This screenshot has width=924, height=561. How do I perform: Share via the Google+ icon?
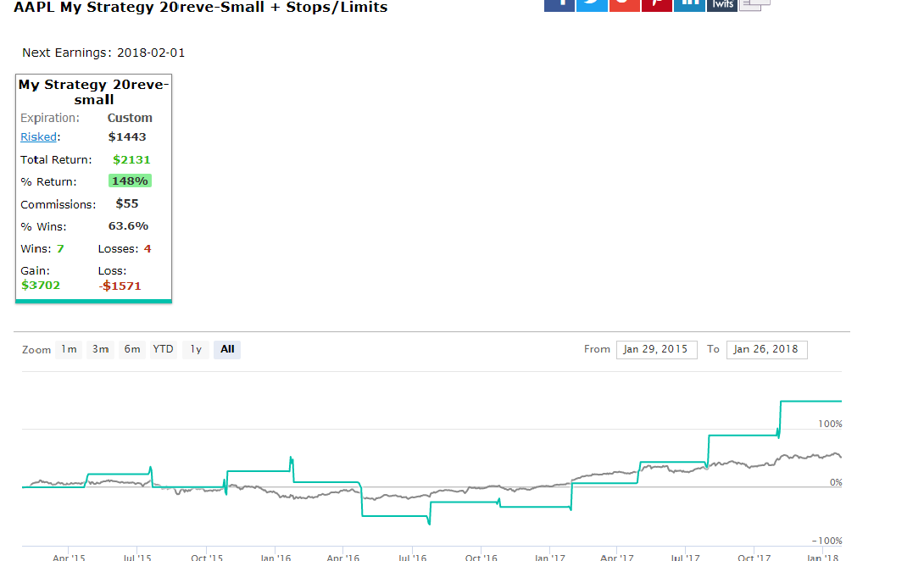click(624, 5)
